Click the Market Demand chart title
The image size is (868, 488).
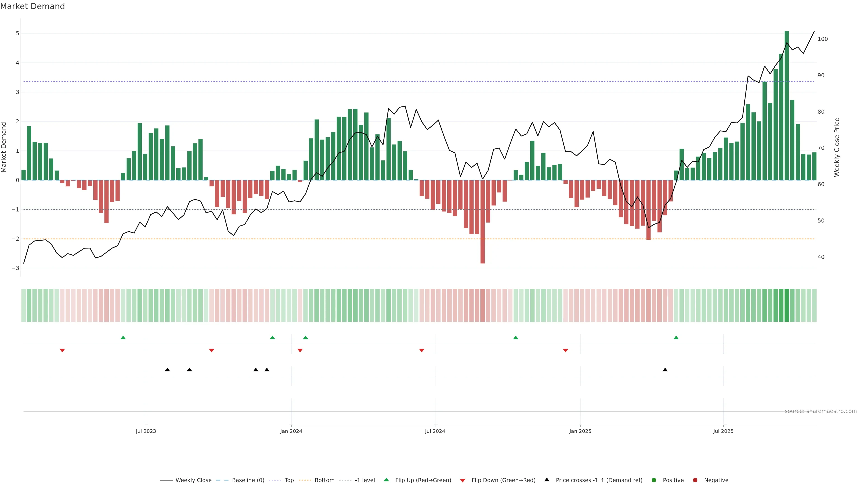(32, 6)
